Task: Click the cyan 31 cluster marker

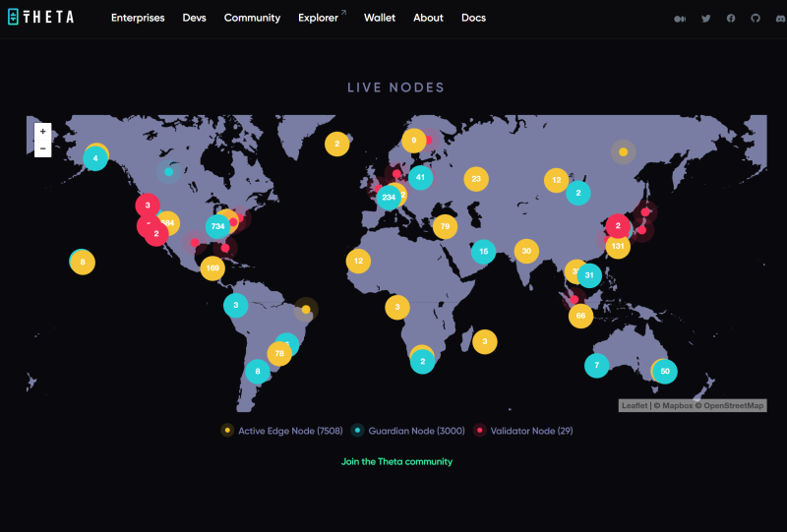Action: (589, 275)
